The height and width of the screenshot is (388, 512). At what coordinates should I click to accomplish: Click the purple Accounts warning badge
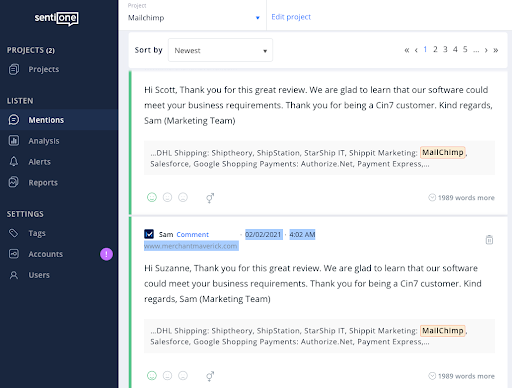click(106, 254)
